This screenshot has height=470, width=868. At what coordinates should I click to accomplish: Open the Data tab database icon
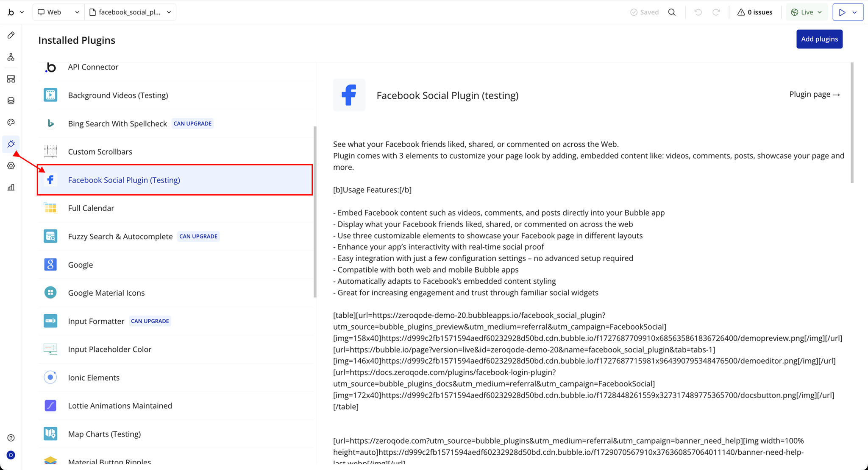[x=11, y=101]
